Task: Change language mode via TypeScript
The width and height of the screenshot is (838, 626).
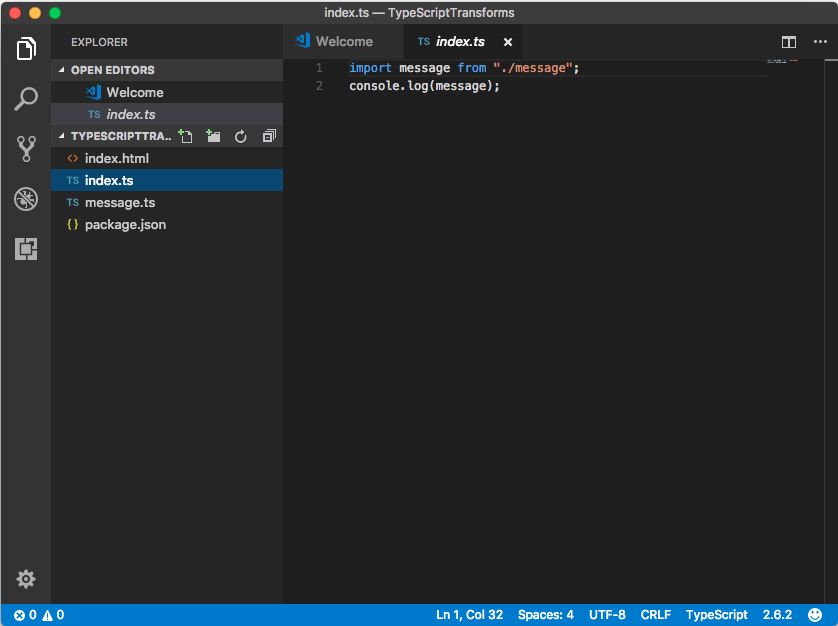Action: (x=717, y=615)
